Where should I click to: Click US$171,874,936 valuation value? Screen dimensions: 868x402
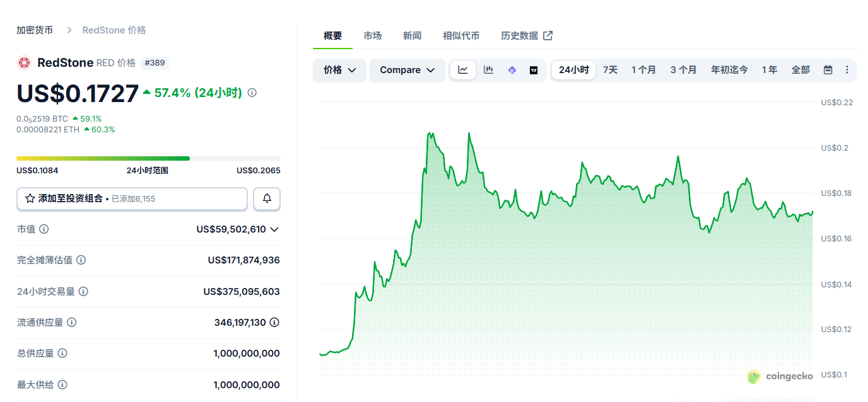[x=243, y=260]
